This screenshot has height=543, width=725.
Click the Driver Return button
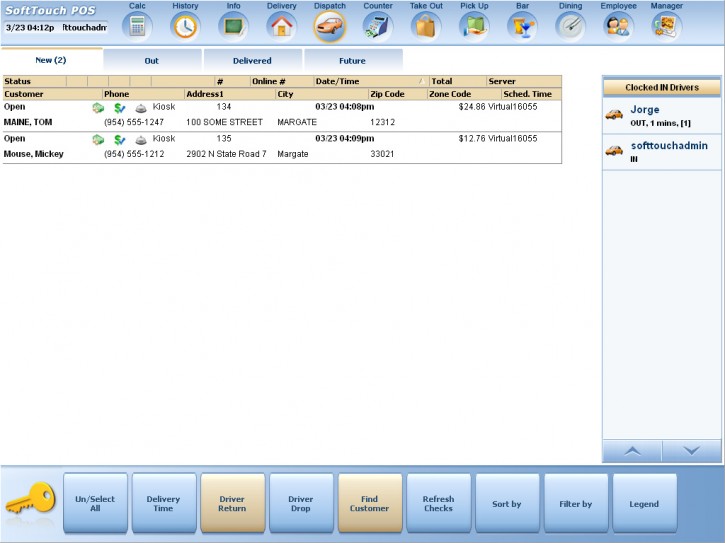pyautogui.click(x=233, y=503)
